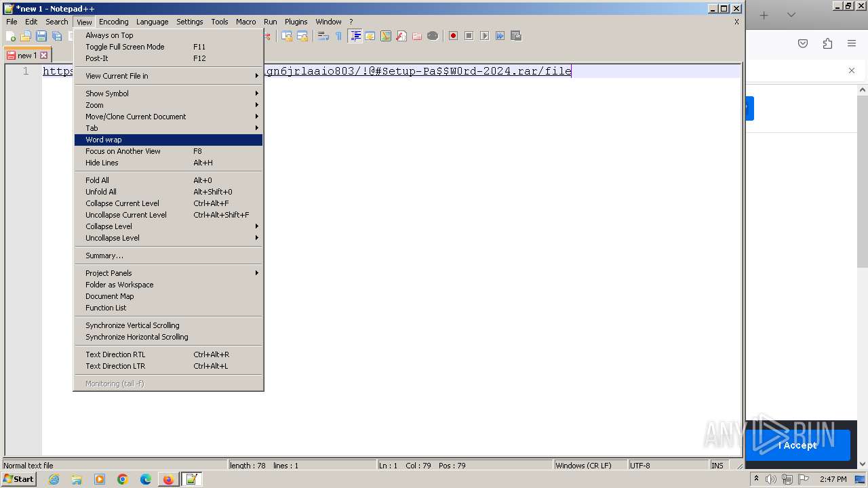Click the UTF-8 encoding status bar field
868x488 pixels.
pos(668,466)
